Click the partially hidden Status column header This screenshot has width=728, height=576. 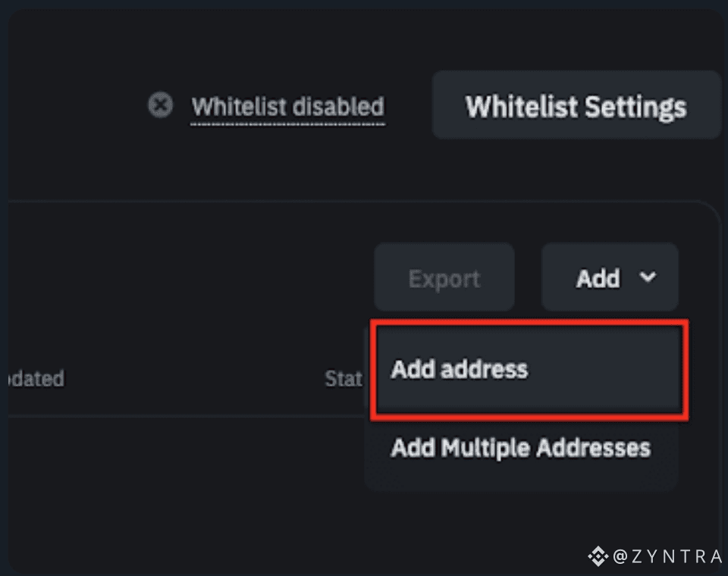pyautogui.click(x=343, y=378)
